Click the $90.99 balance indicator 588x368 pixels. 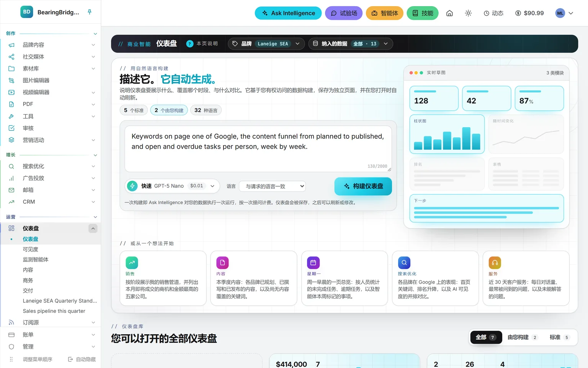pos(529,13)
